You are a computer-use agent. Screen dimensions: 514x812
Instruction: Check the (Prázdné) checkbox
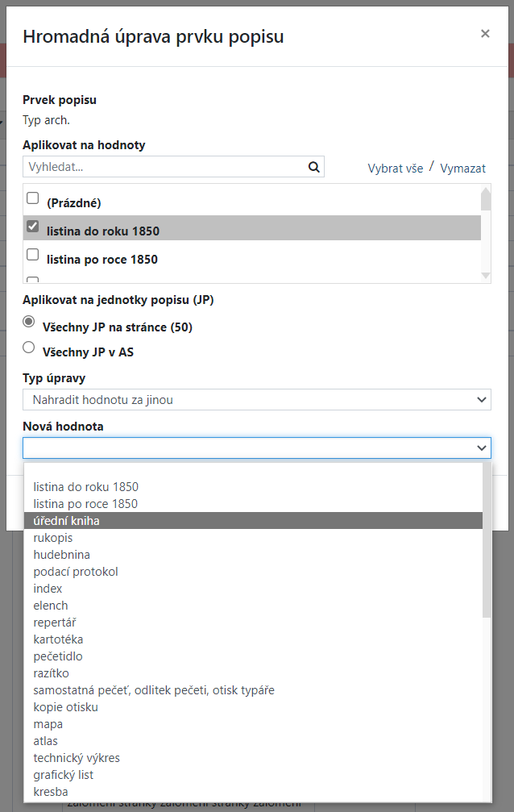coord(33,198)
